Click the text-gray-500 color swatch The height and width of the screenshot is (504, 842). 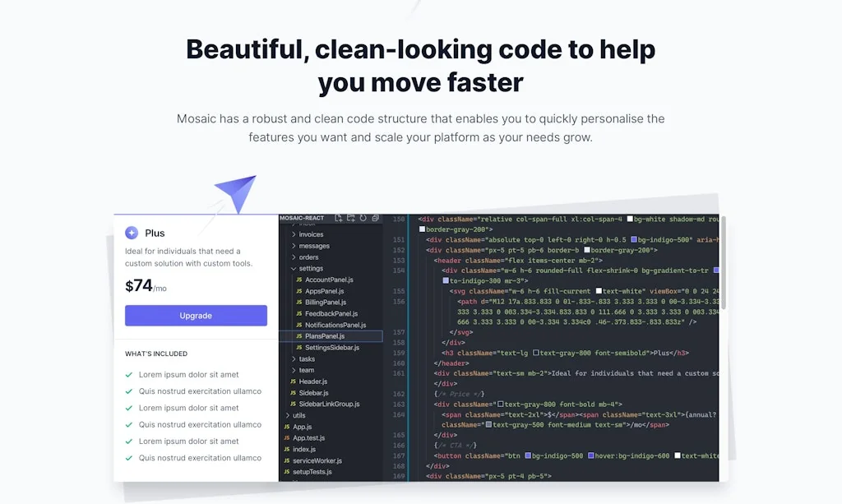tap(488, 424)
